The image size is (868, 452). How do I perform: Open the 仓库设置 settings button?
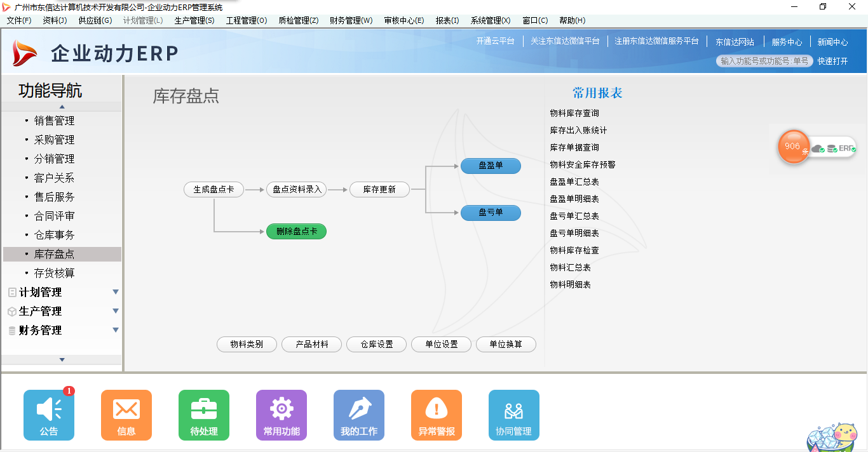click(x=376, y=344)
